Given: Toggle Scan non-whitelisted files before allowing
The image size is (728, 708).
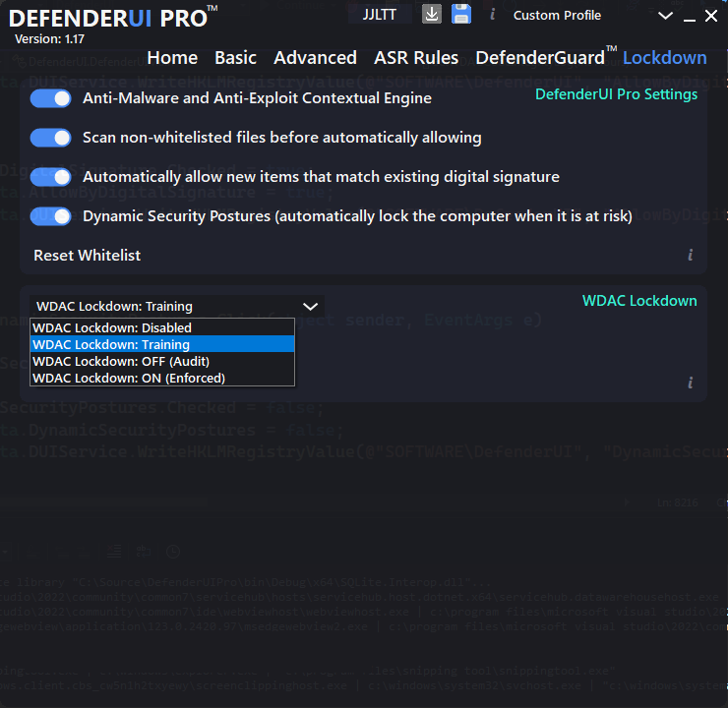Looking at the screenshot, I should (x=50, y=138).
